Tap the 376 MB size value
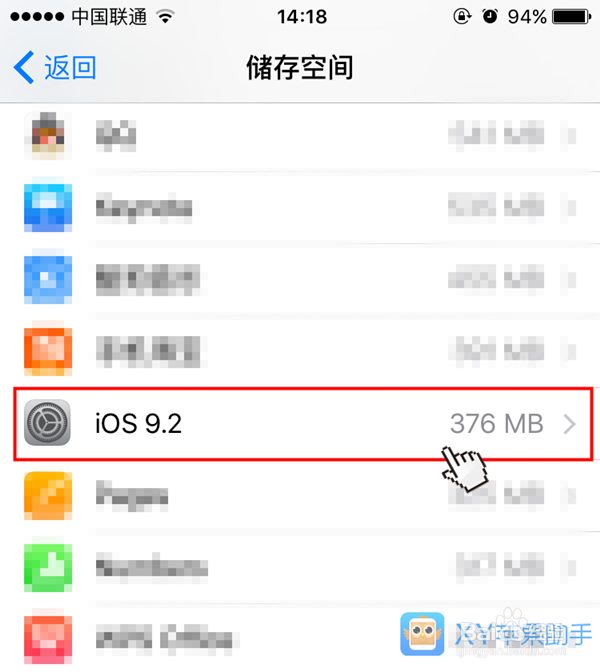This screenshot has width=600, height=672. pos(497,423)
